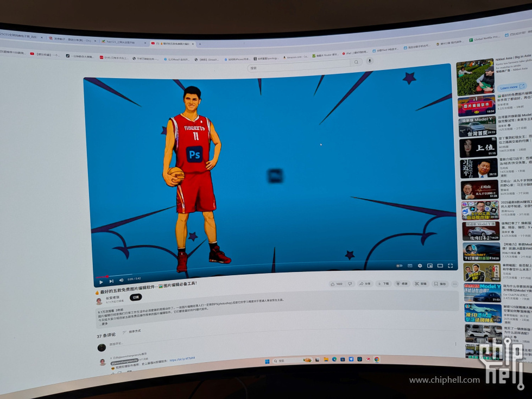The width and height of the screenshot is (532, 399).
Task: Click Learn more on Nikkei Asia ad
Action: point(511,87)
